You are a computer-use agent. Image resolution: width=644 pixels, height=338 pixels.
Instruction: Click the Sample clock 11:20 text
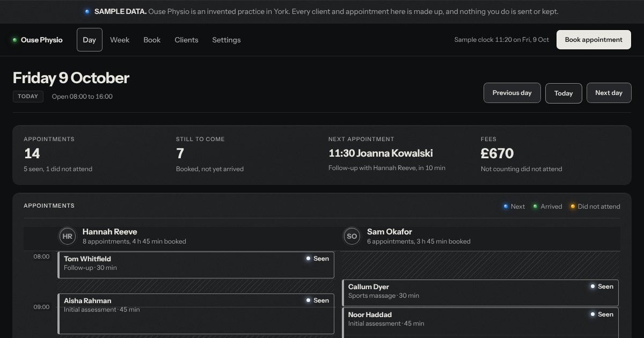[x=501, y=40]
